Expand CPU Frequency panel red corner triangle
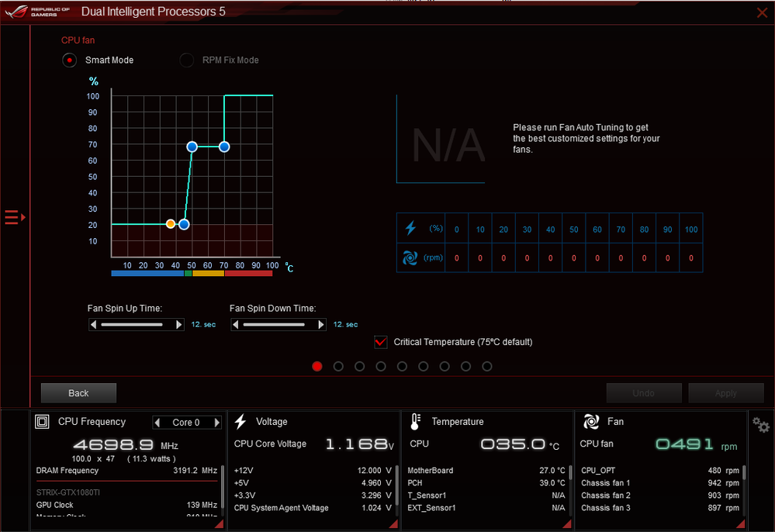This screenshot has height=532, width=775. pos(220,524)
